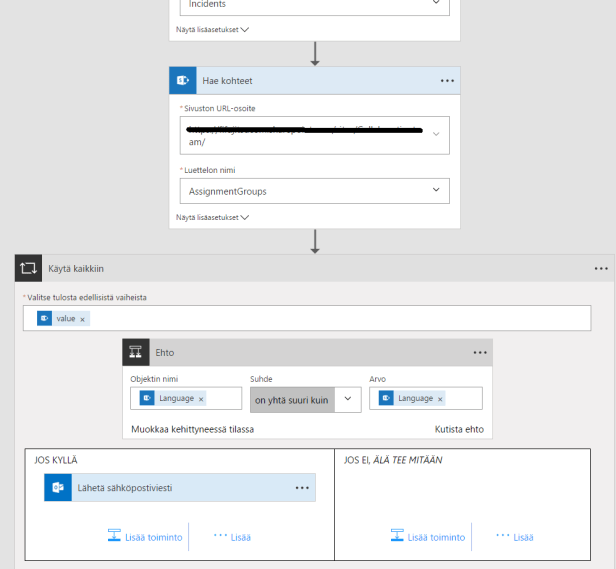Click the Ehto header title
616x569 pixels.
[x=165, y=353]
